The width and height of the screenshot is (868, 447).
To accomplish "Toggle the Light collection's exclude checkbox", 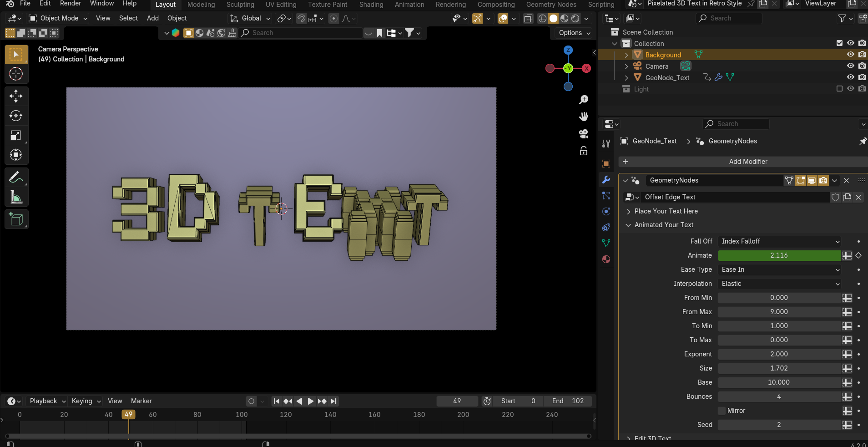I will coord(839,89).
